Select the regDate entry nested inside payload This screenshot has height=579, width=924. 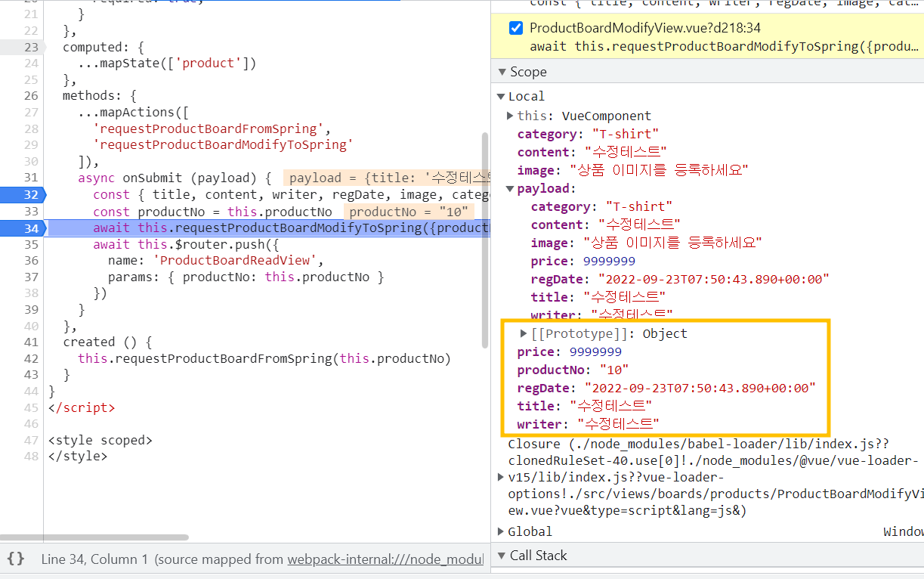point(680,279)
